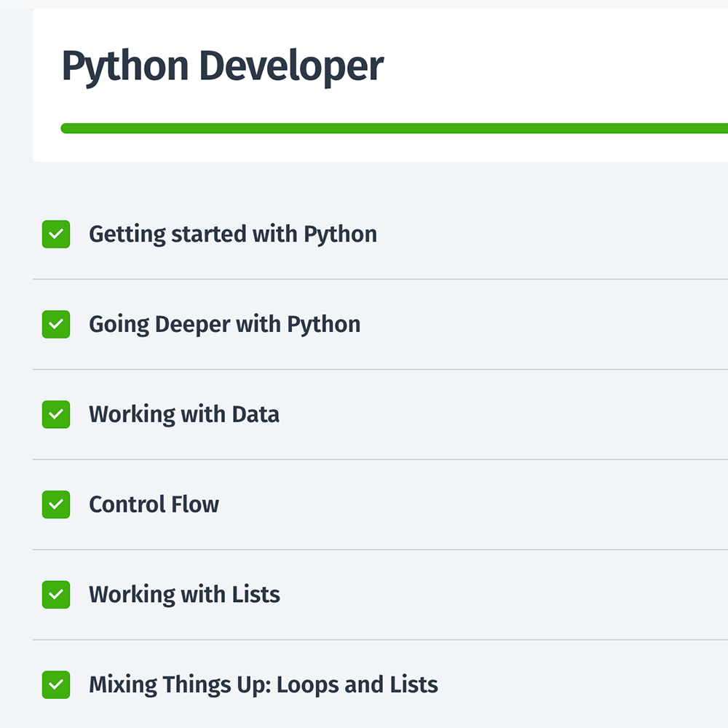Expand the Working with Data row via empty space
The height and width of the screenshot is (728, 728).
point(502,415)
